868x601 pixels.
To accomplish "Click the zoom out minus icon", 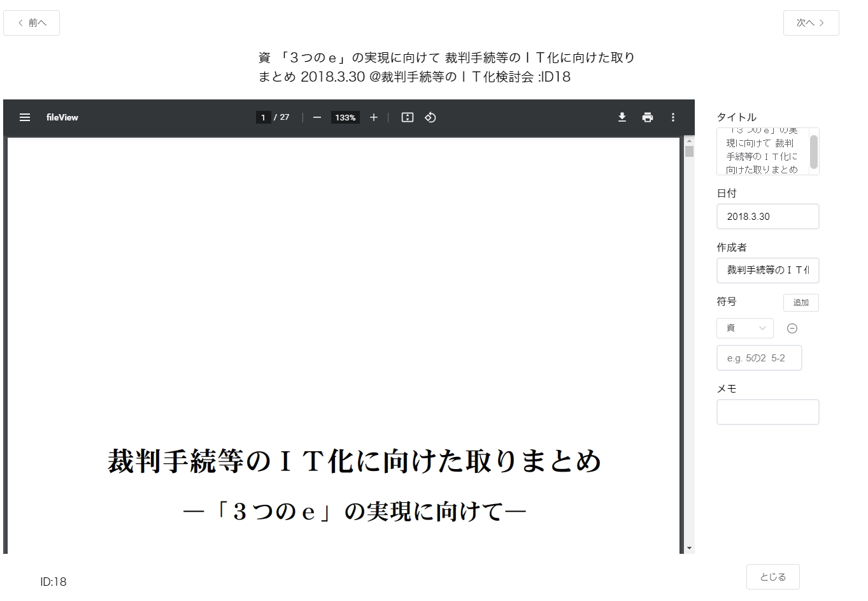I will (x=317, y=117).
